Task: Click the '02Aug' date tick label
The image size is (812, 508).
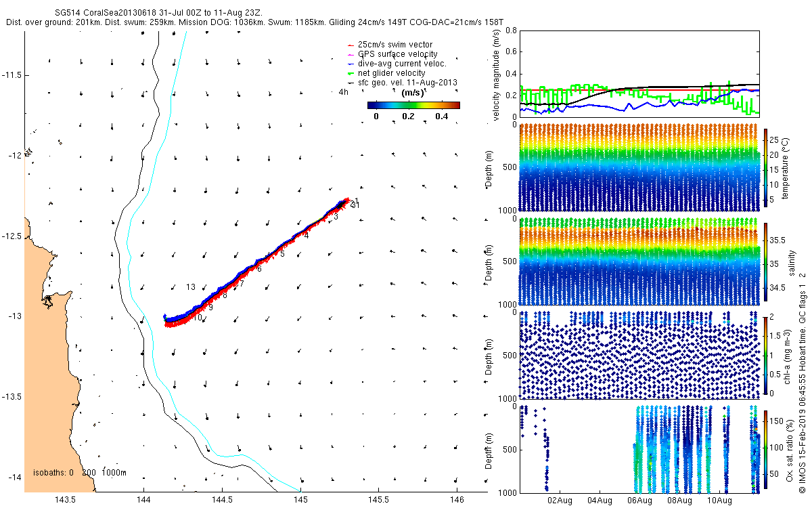Action: click(x=560, y=501)
